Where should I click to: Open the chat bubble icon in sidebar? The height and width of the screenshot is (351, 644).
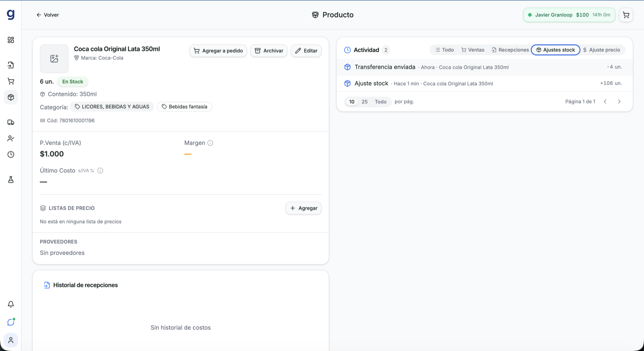[11, 322]
